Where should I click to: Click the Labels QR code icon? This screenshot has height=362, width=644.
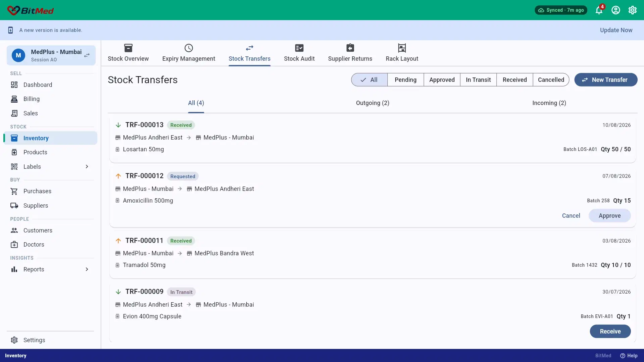click(x=14, y=167)
